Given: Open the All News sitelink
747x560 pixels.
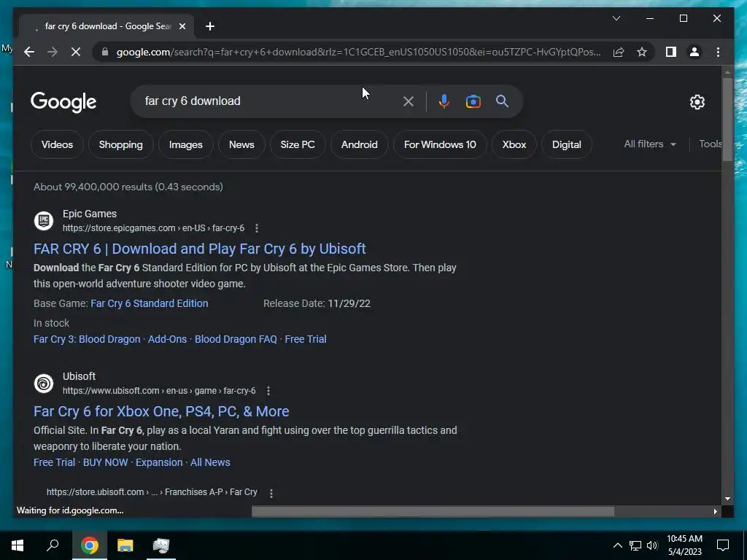Looking at the screenshot, I should pyautogui.click(x=210, y=462).
